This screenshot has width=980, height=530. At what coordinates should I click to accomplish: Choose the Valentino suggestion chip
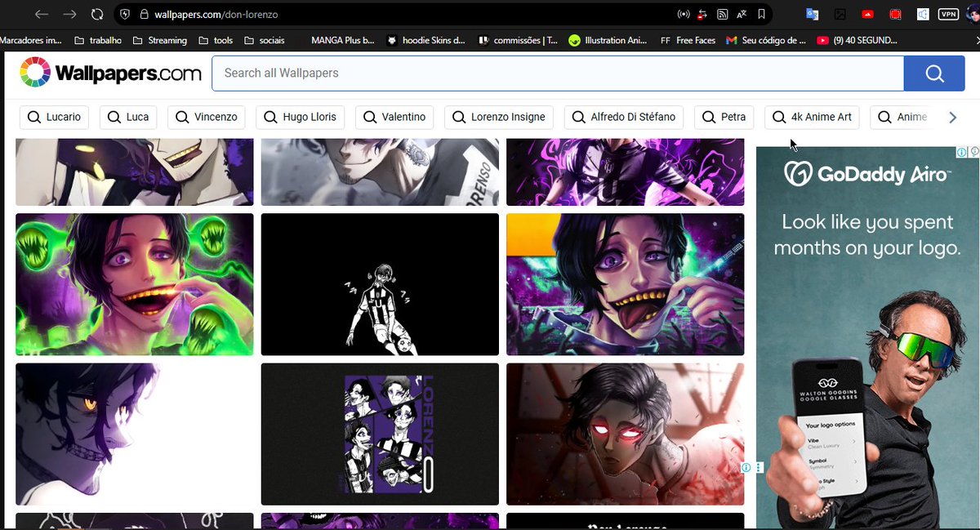pyautogui.click(x=394, y=118)
